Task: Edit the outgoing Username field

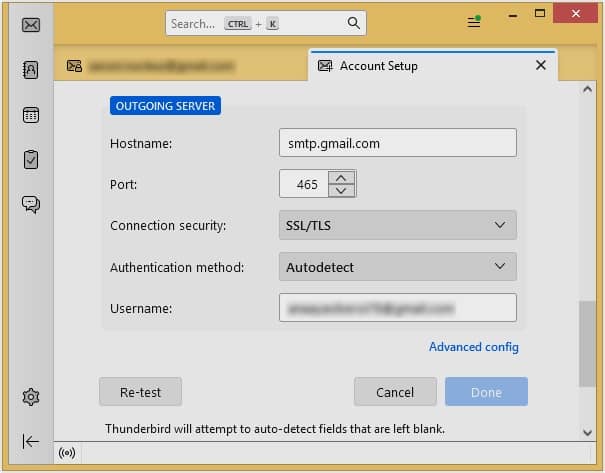Action: (x=398, y=308)
